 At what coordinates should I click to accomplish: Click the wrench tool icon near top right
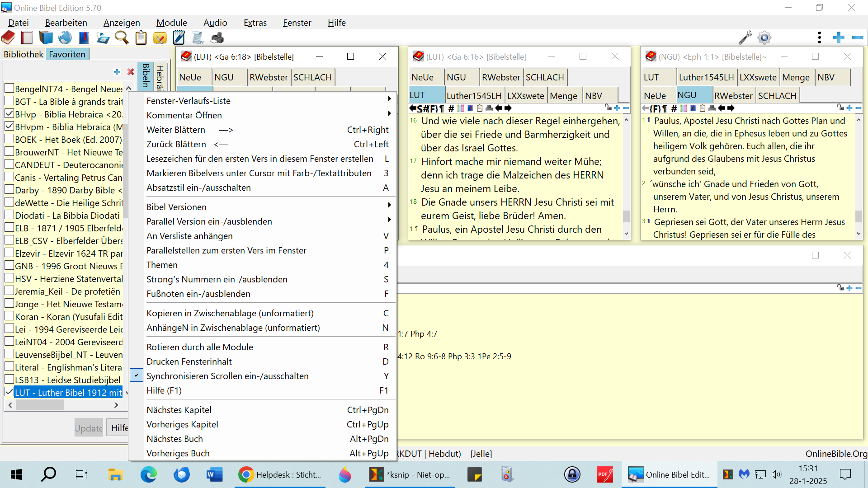pyautogui.click(x=745, y=38)
